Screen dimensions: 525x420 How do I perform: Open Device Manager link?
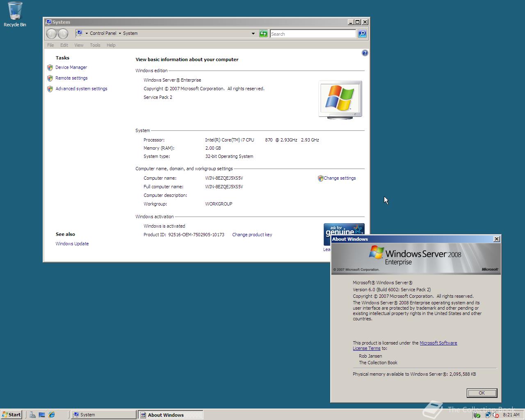pyautogui.click(x=71, y=67)
